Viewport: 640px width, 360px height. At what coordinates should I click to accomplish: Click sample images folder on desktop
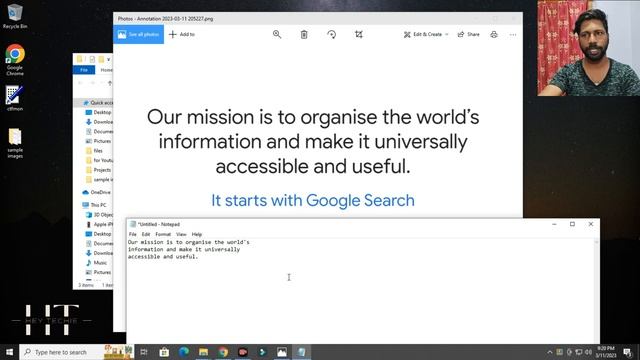pyautogui.click(x=15, y=143)
